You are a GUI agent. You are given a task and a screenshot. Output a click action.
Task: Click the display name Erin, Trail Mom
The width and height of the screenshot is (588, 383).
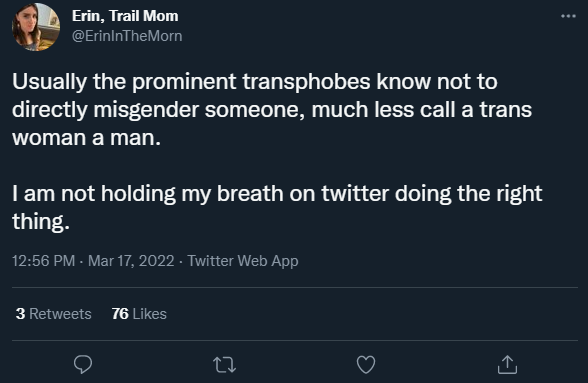click(125, 16)
